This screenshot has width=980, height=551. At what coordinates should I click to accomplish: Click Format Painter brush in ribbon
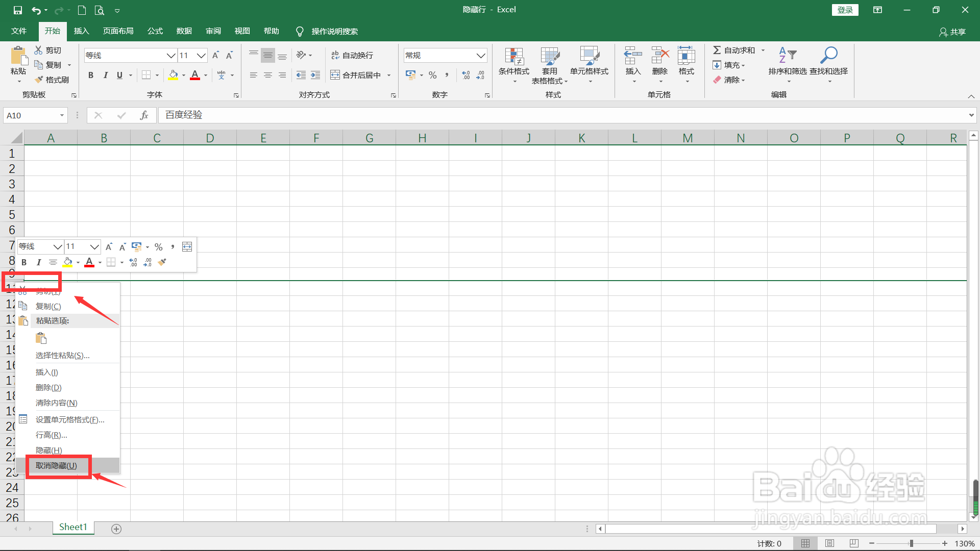click(39, 80)
